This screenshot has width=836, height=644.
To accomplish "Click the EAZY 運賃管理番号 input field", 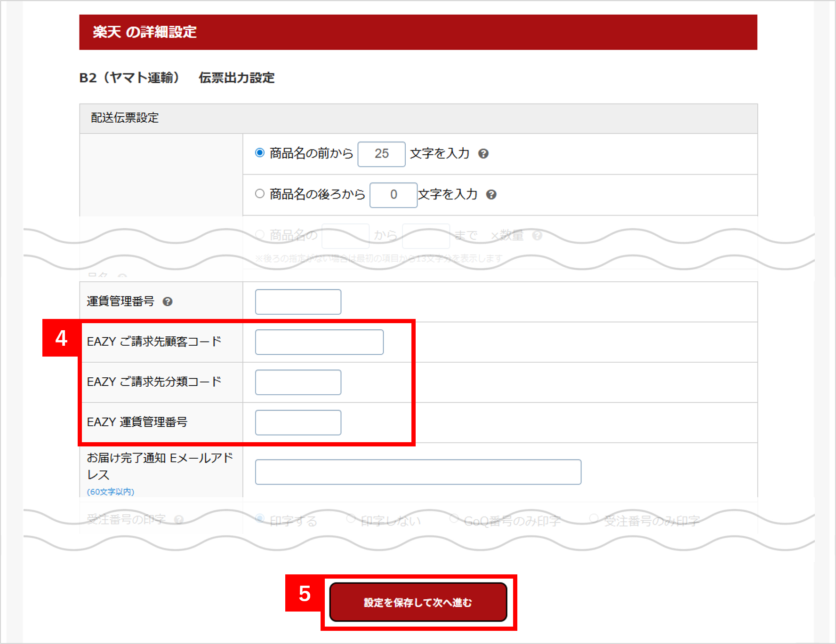I will [297, 422].
